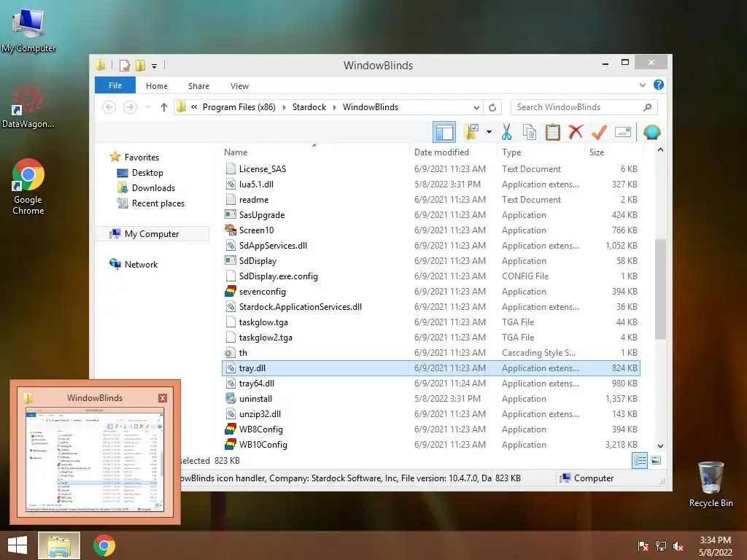The height and width of the screenshot is (560, 747).
Task: Open the address bar history dropdown
Action: coord(476,107)
